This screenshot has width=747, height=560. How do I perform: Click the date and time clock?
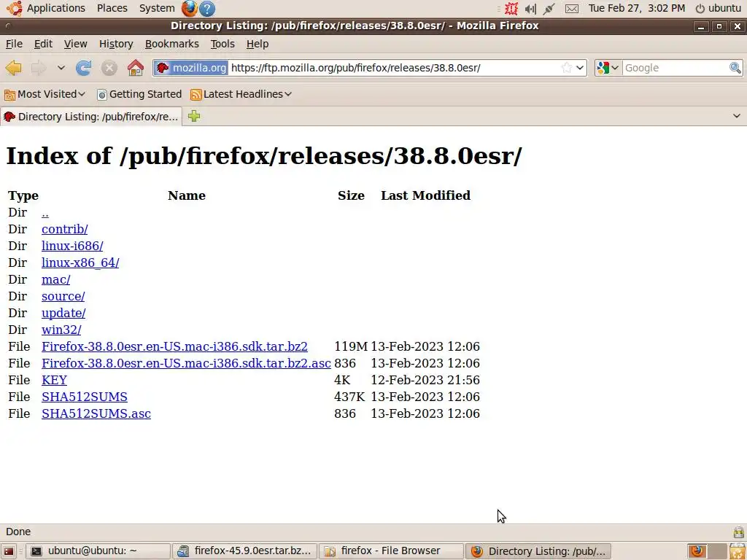pos(636,8)
